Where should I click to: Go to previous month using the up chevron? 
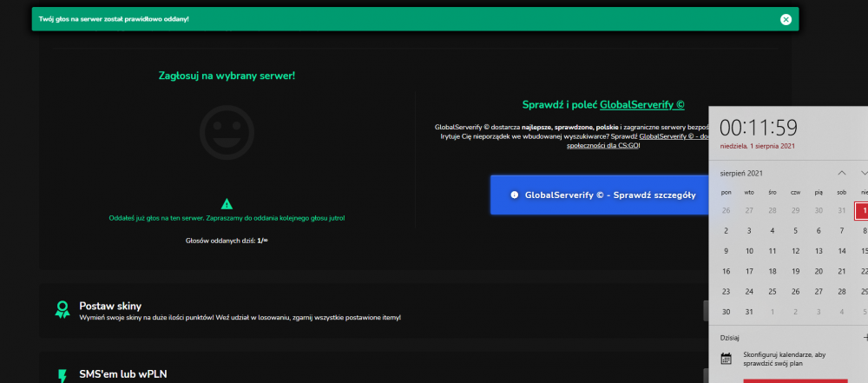pyautogui.click(x=841, y=173)
